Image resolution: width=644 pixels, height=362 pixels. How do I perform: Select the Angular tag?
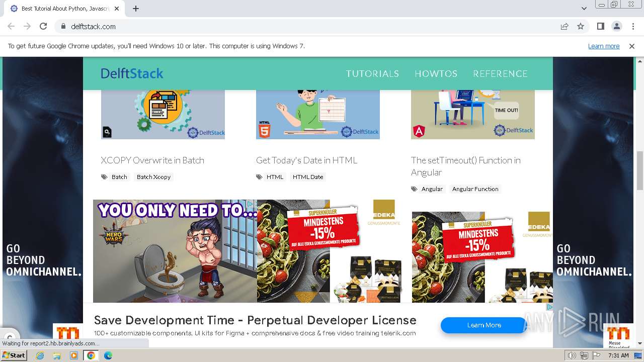point(432,189)
